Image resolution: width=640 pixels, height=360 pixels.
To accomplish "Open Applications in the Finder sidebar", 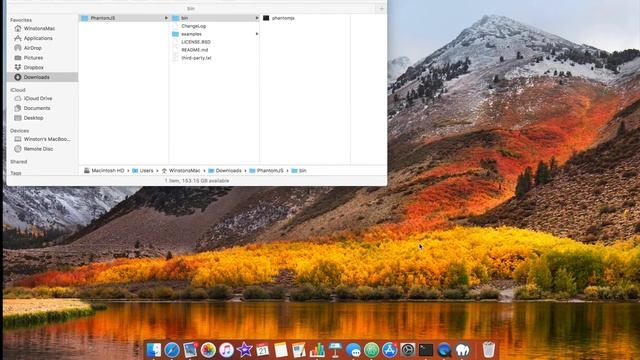I will click(x=38, y=38).
